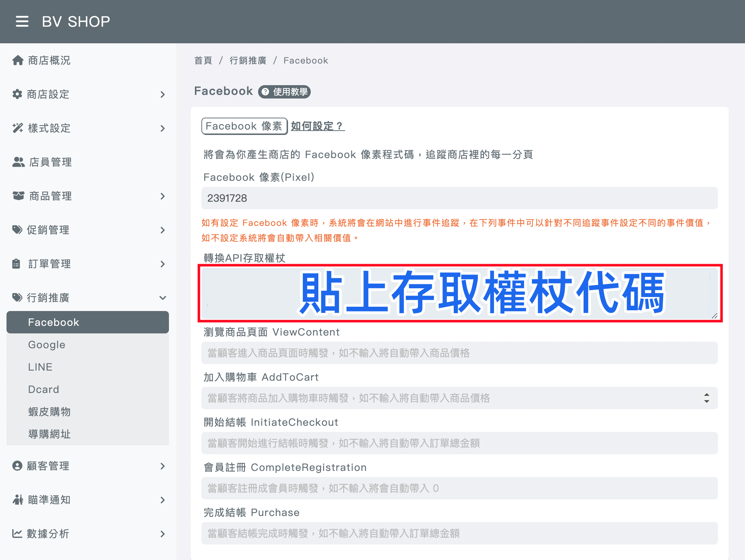Expand the 樣式設定 chevron
Image resolution: width=745 pixels, height=560 pixels.
coord(162,128)
